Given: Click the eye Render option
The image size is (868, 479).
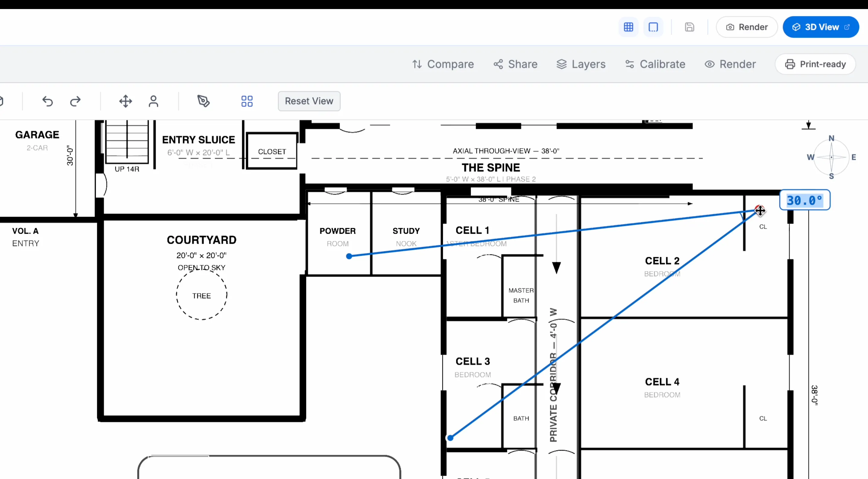Looking at the screenshot, I should point(730,64).
